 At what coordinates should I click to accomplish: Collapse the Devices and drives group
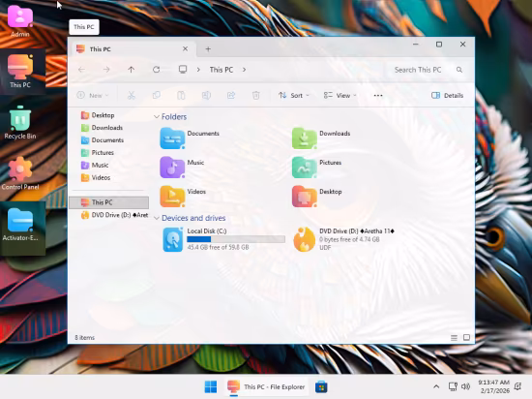(157, 218)
